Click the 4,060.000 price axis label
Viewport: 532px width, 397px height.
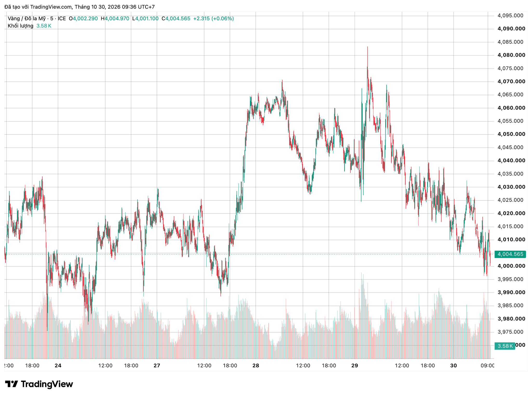coord(511,108)
